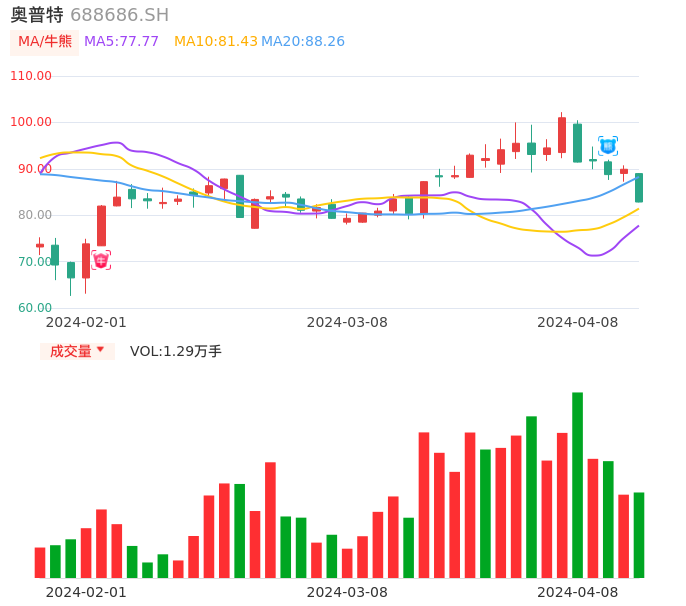The width and height of the screenshot is (686, 606).
Task: Click the last green candlestick on the right
Action: tap(639, 188)
